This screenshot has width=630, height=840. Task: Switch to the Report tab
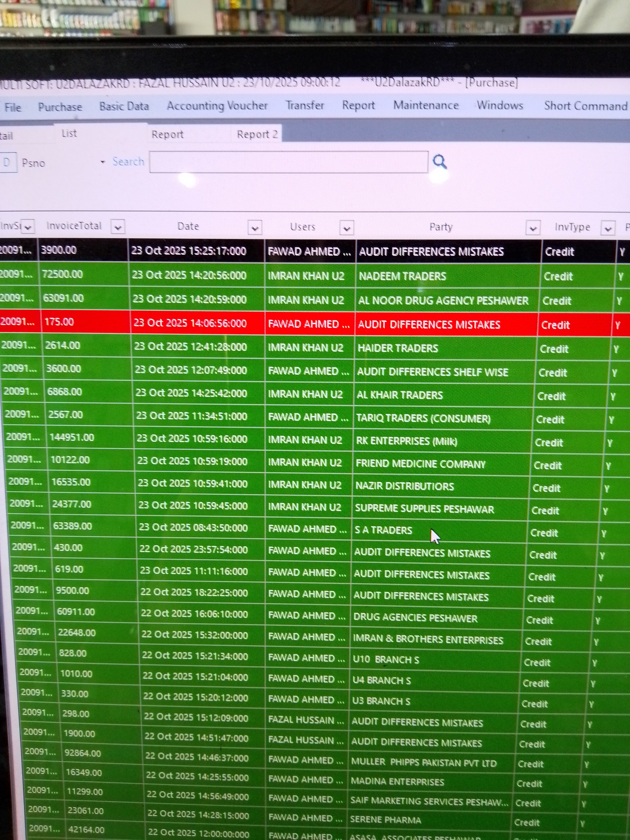pyautogui.click(x=167, y=134)
